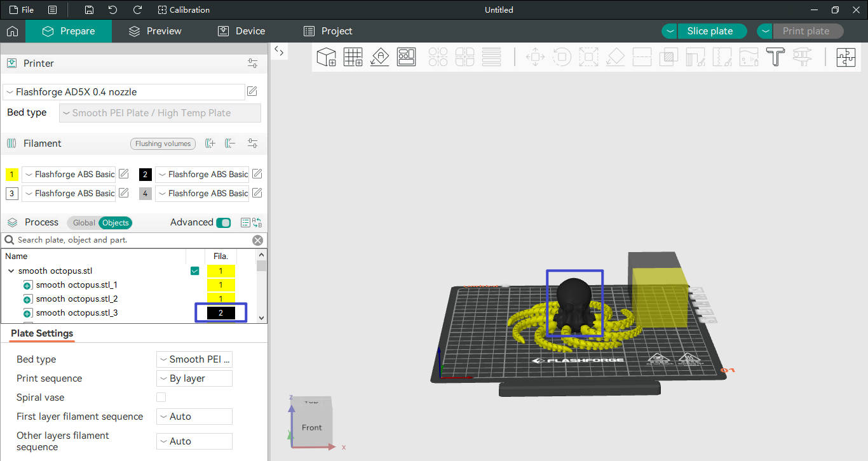Open Flushing volumes settings
This screenshot has width=868, height=461.
pyautogui.click(x=163, y=144)
